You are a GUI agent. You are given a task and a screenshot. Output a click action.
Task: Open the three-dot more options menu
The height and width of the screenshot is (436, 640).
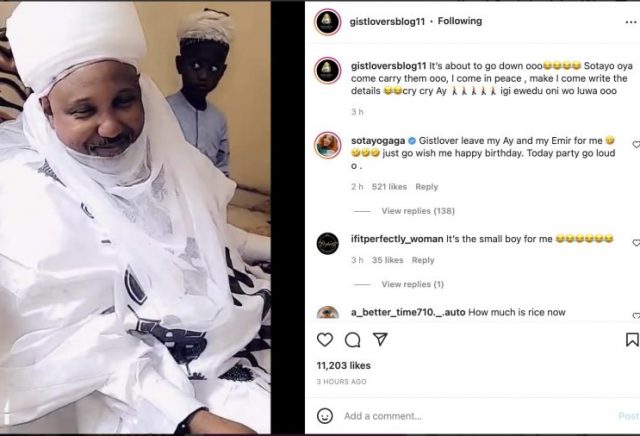coord(631,22)
